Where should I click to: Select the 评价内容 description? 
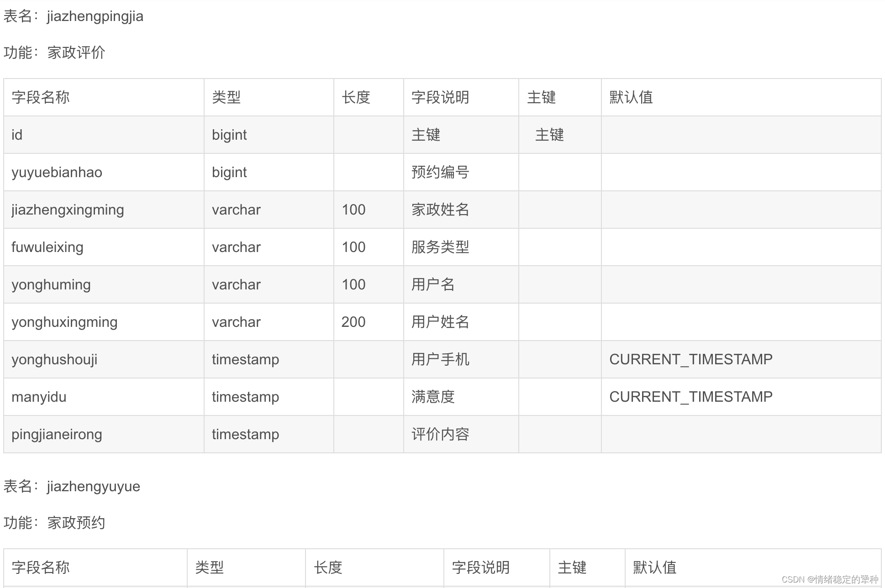point(440,434)
